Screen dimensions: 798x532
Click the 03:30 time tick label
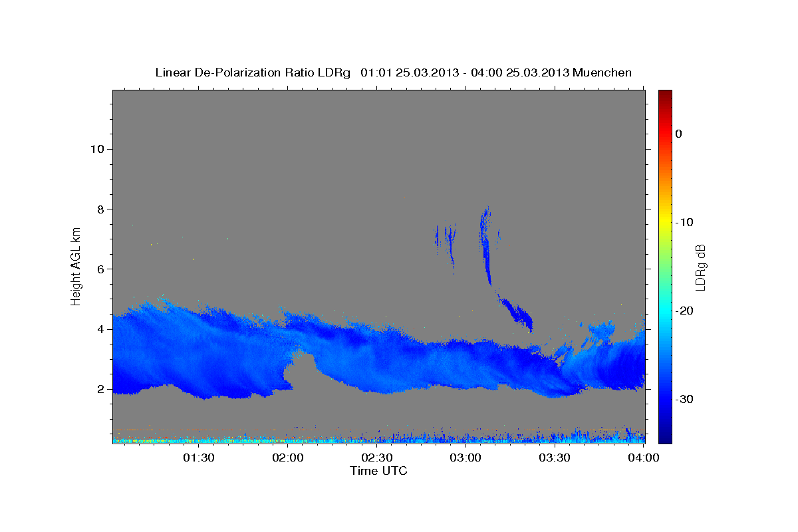[x=555, y=458]
